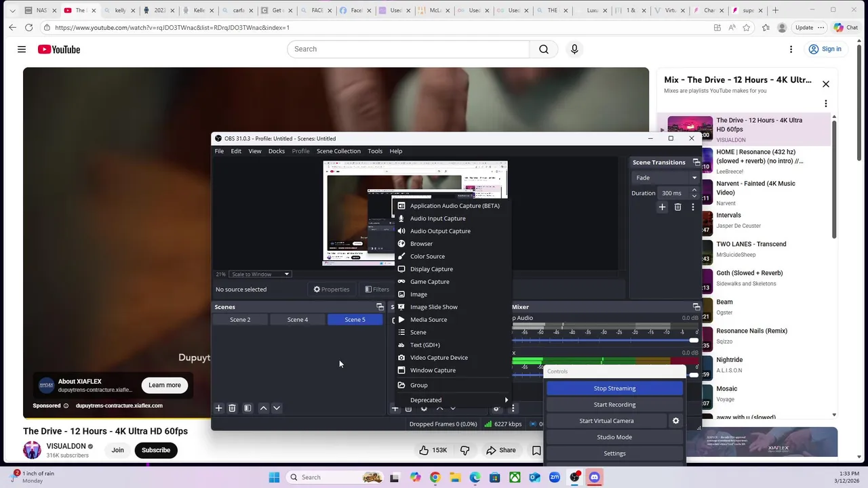Screen dimensions: 868x488
Task: Like the video (153K)
Action: tap(432, 450)
